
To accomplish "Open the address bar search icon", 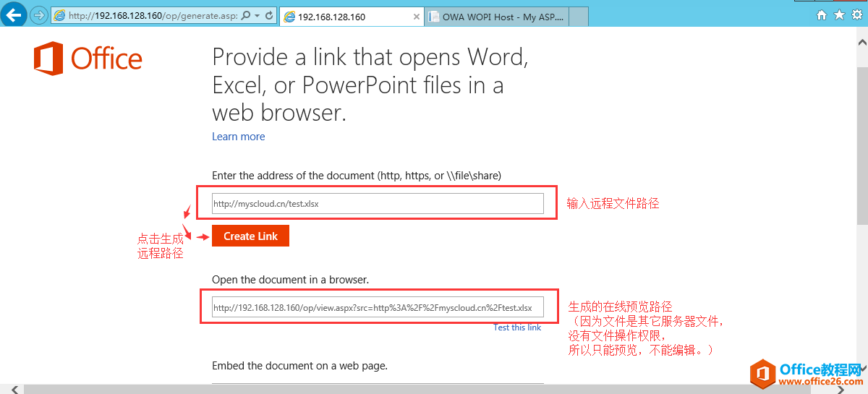I will pos(244,15).
